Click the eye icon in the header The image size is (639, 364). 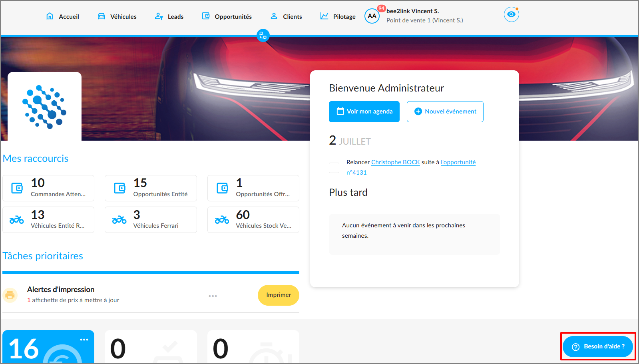(x=511, y=14)
